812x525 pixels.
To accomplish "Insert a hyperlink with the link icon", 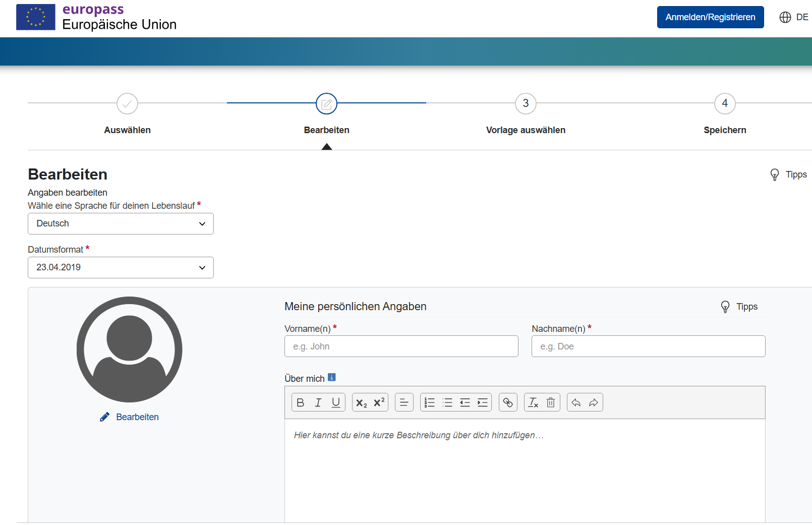I will [508, 402].
